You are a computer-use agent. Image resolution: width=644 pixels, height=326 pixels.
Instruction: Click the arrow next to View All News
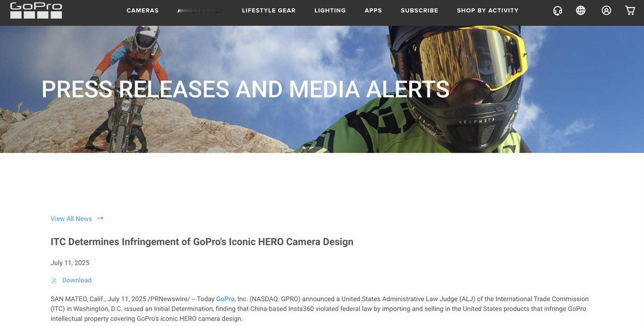(x=100, y=218)
